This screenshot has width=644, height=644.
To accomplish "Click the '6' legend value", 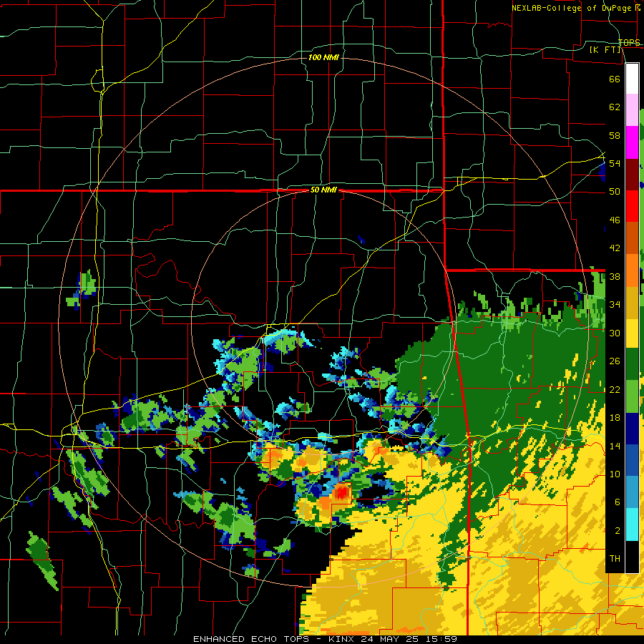I will pos(618,503).
